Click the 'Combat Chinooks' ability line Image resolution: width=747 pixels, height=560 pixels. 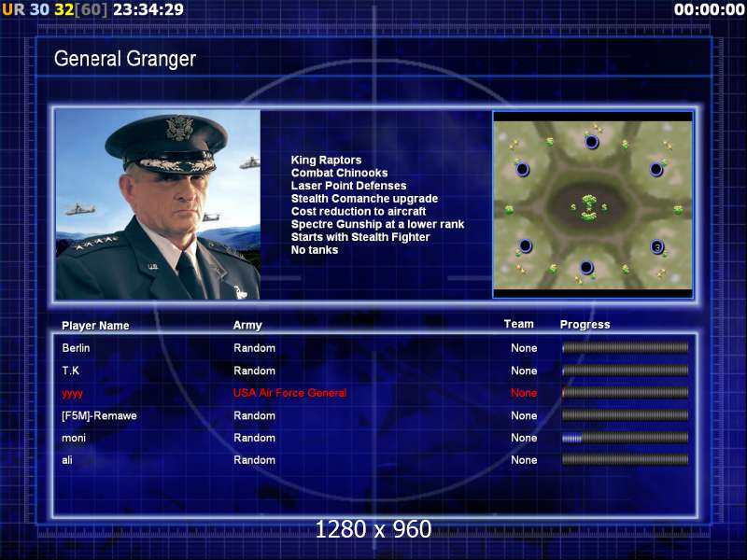[340, 173]
